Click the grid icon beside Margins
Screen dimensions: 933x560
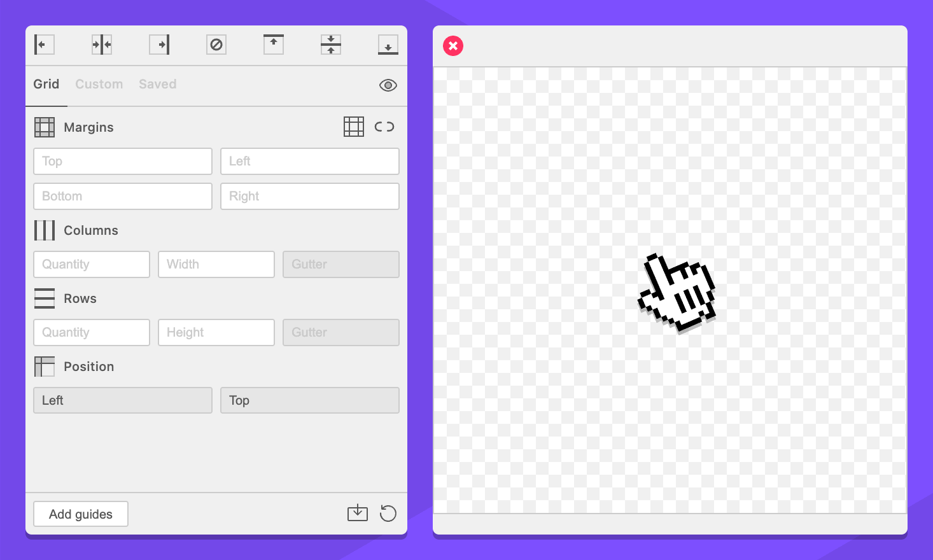(x=354, y=127)
